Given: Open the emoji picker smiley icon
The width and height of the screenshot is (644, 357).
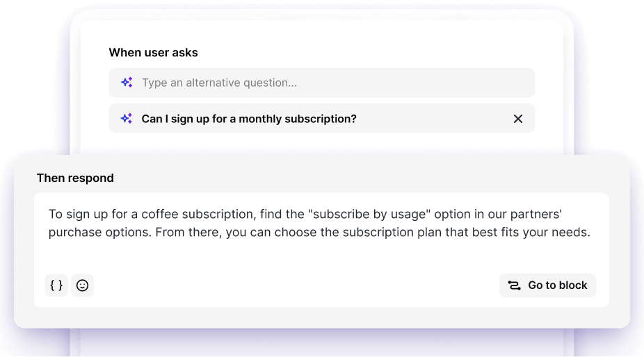Looking at the screenshot, I should [82, 285].
